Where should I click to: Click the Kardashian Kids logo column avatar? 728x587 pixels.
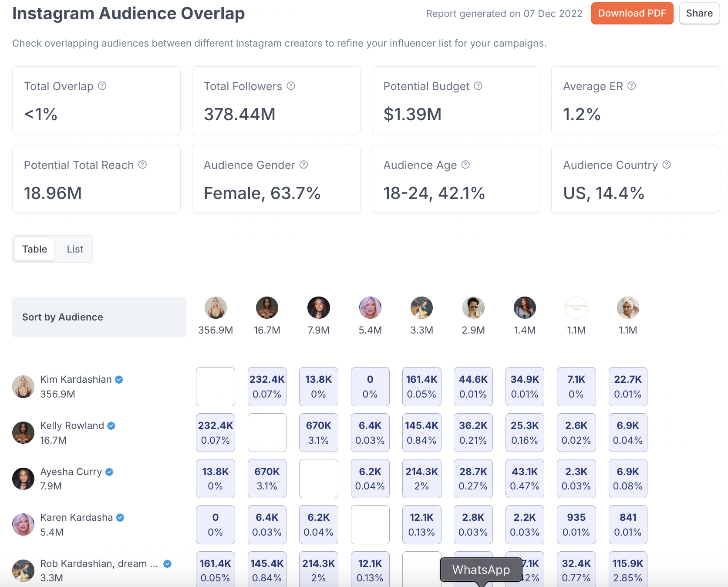[576, 308]
